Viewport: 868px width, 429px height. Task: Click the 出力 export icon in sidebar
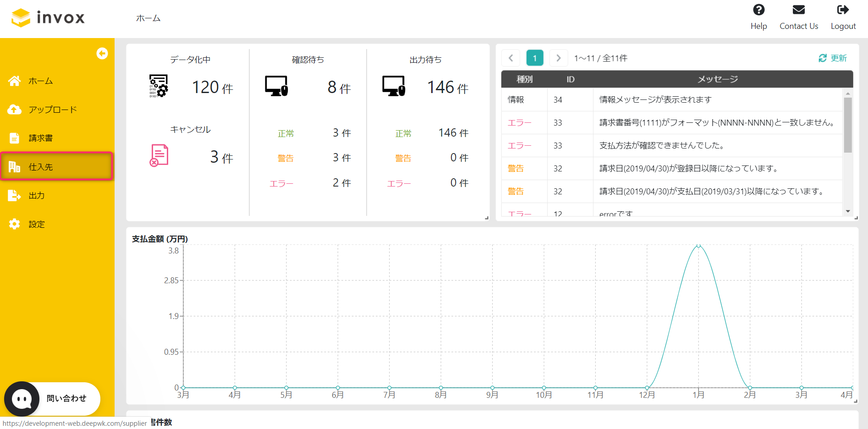tap(14, 196)
